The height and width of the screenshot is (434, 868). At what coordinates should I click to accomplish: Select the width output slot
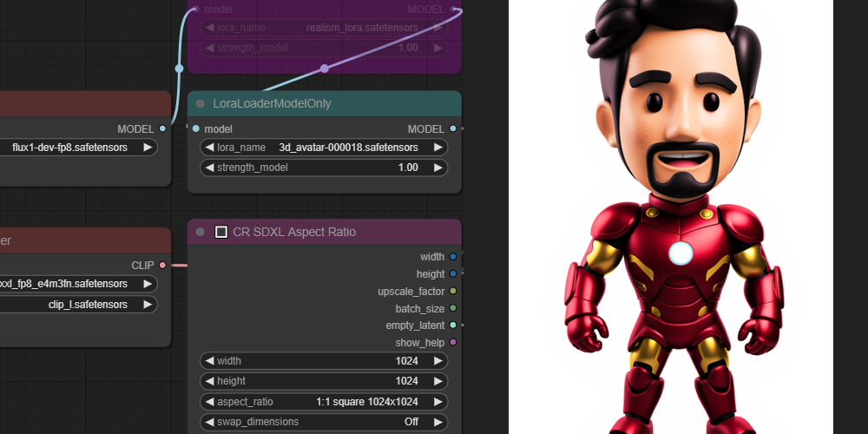tap(453, 257)
